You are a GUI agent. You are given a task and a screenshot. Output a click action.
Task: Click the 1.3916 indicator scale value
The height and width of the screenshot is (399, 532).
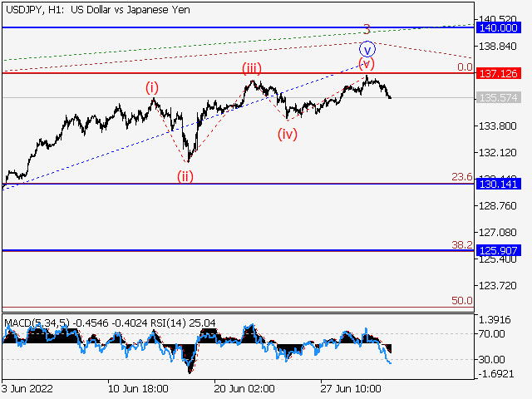(495, 319)
